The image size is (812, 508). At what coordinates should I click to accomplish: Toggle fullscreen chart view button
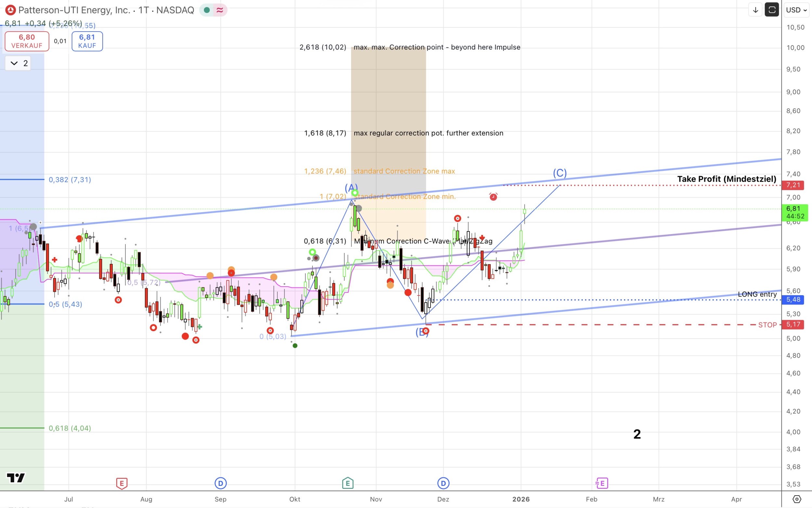click(x=772, y=10)
